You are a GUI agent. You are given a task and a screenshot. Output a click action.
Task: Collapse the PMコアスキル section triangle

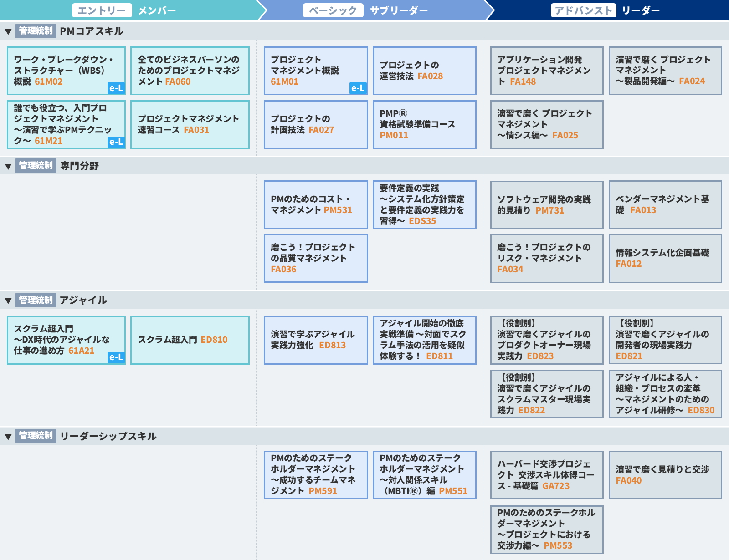pyautogui.click(x=8, y=32)
